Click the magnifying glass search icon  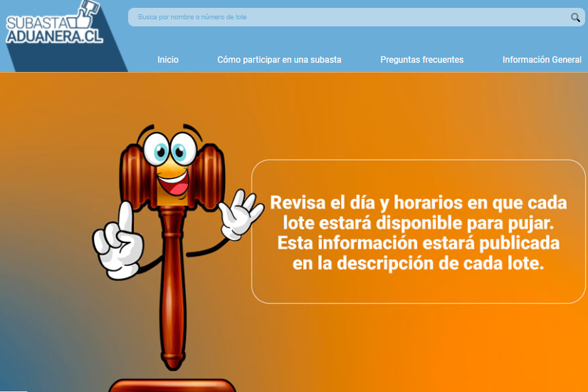575,17
